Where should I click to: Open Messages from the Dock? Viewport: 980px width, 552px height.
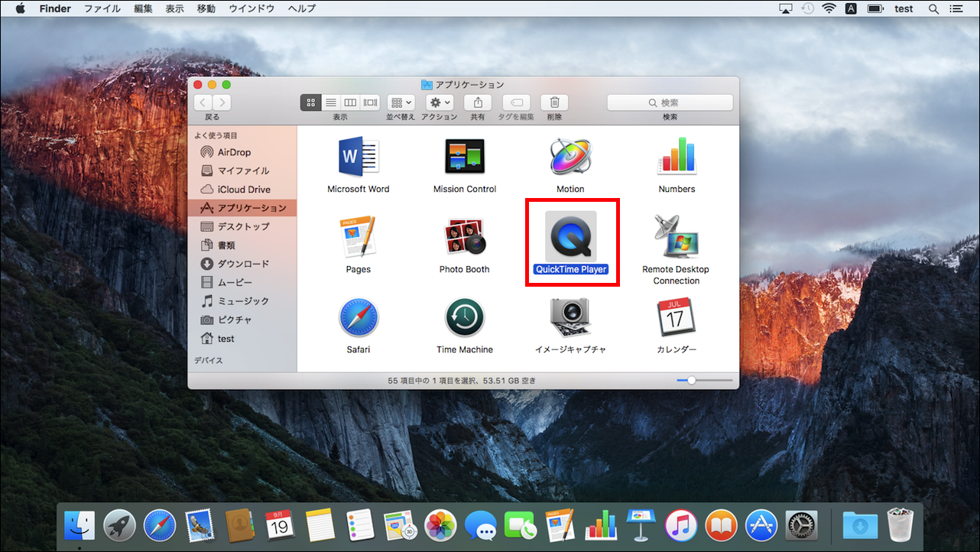pyautogui.click(x=481, y=525)
